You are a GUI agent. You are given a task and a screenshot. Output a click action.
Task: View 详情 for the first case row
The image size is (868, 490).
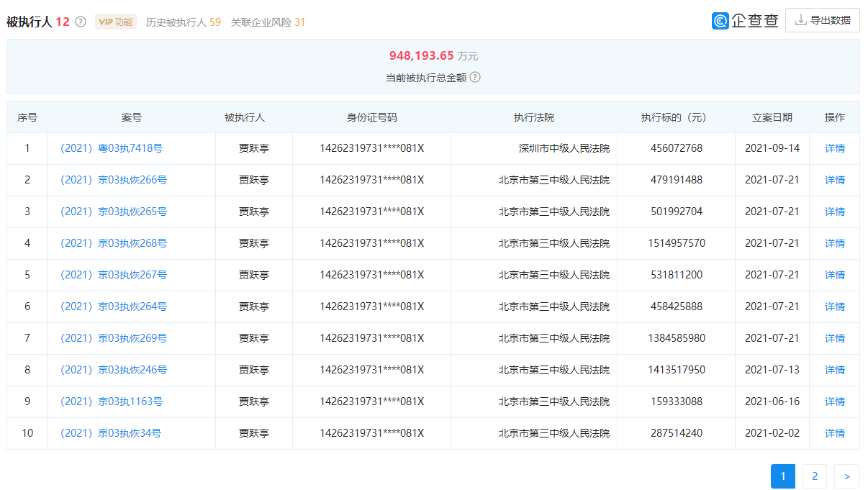(x=834, y=148)
